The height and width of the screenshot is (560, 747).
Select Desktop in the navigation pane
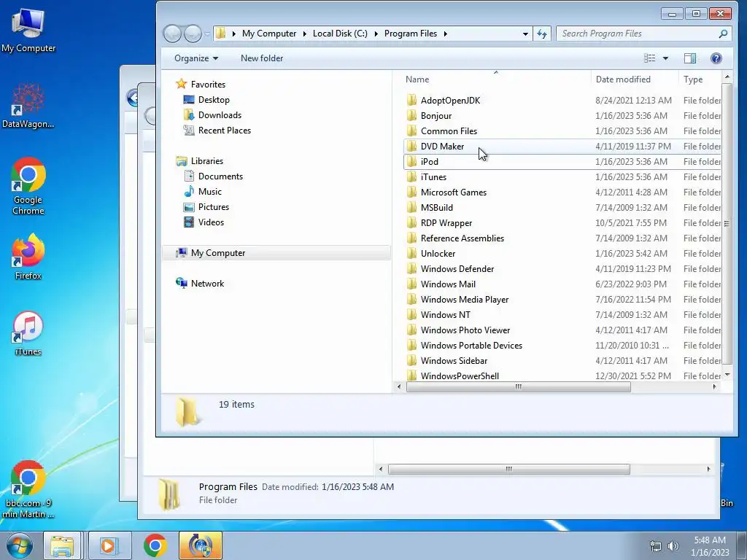[214, 99]
